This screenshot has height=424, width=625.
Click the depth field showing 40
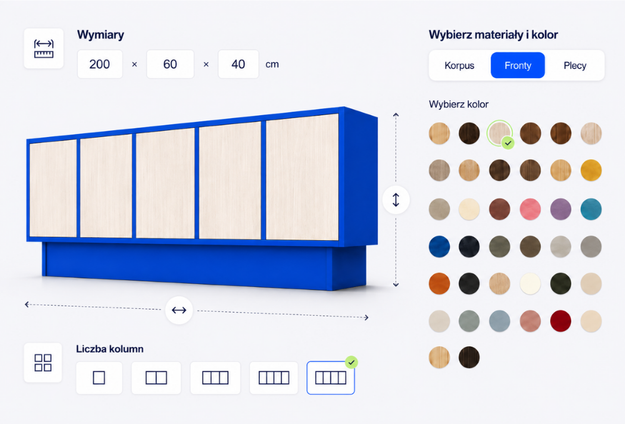coord(238,64)
